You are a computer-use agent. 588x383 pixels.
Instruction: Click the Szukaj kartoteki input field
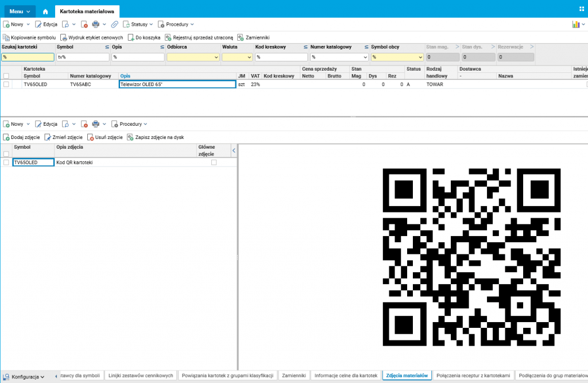click(x=28, y=57)
